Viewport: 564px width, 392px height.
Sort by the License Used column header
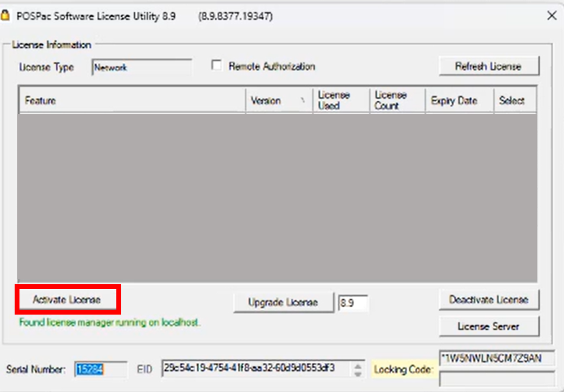point(342,100)
